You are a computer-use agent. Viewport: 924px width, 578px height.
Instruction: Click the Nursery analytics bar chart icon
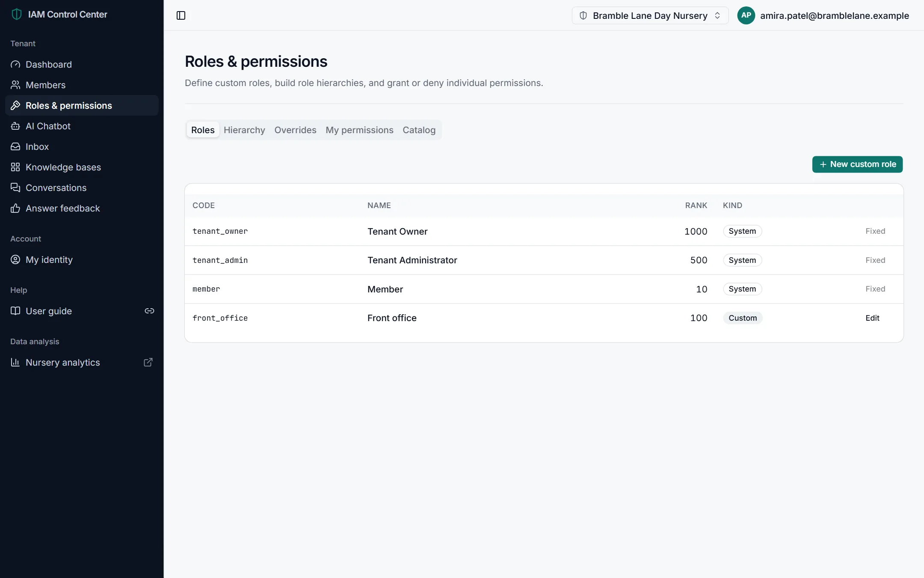[15, 362]
